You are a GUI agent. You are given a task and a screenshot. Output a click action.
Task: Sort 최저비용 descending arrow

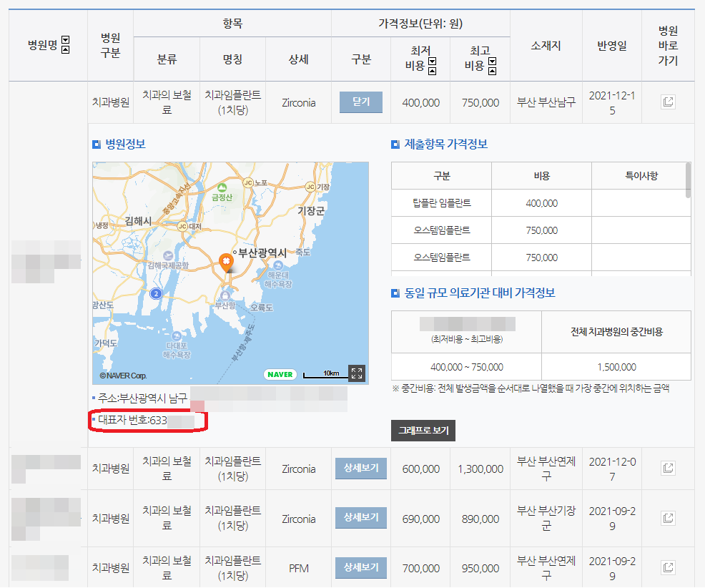[x=432, y=62]
